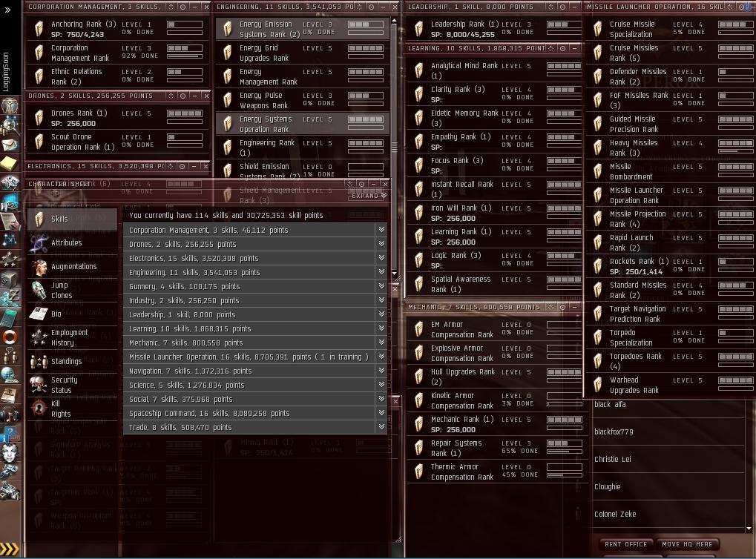Pin the Corporation Management window
756x559 pixels.
point(183,7)
